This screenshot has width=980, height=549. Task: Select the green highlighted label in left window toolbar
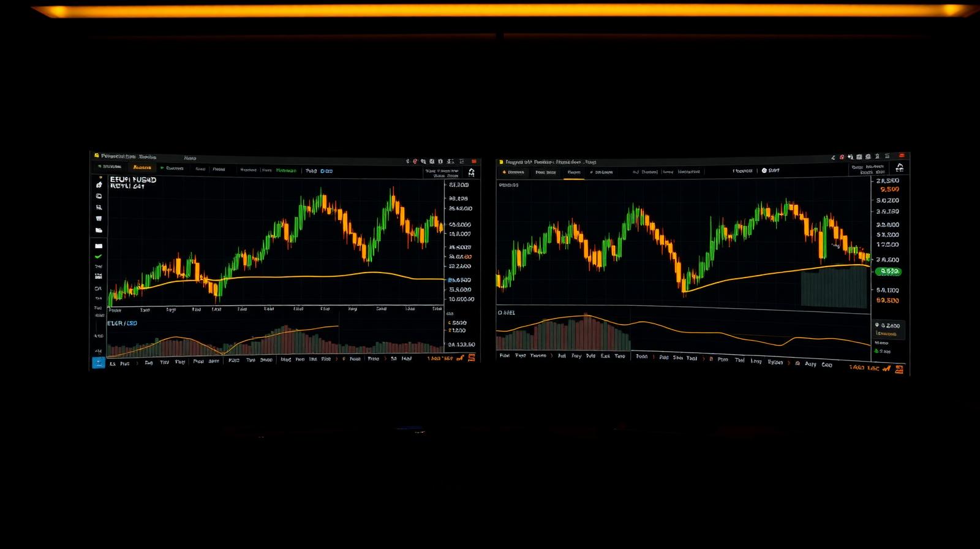(286, 170)
